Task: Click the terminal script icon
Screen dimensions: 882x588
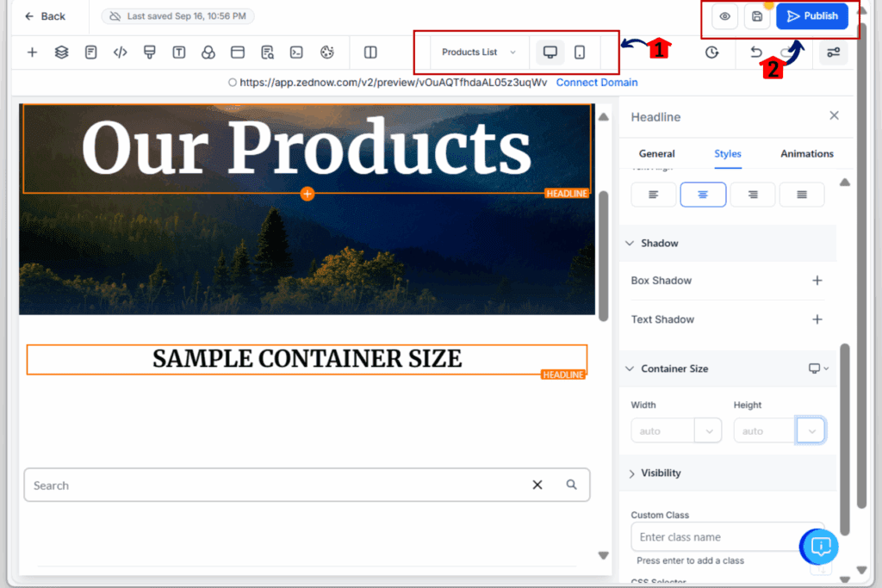Action: tap(296, 53)
